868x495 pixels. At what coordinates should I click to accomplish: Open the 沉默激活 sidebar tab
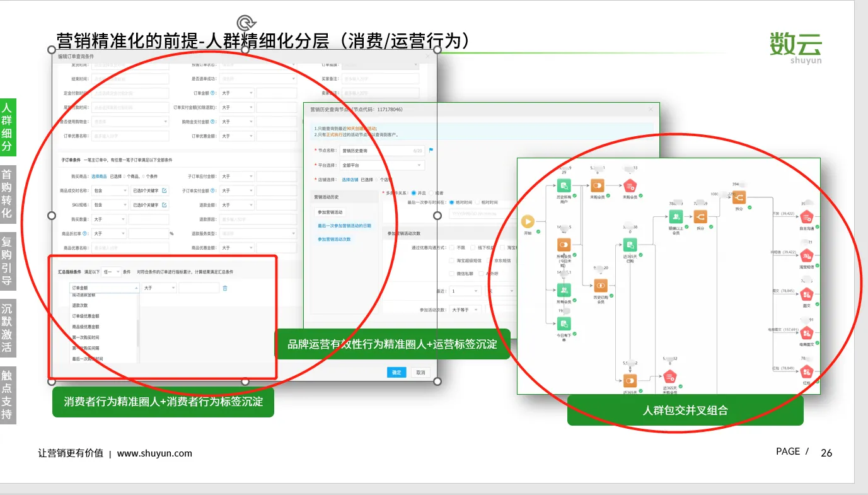7,328
